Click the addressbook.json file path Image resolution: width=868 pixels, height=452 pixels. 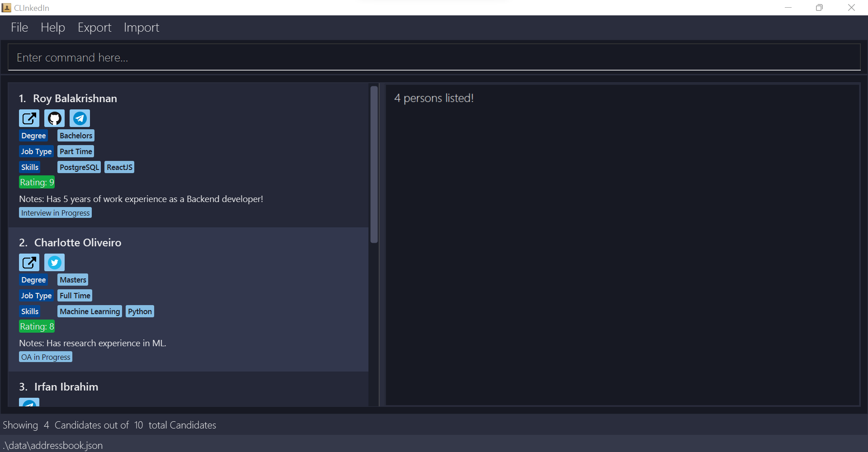click(x=53, y=445)
